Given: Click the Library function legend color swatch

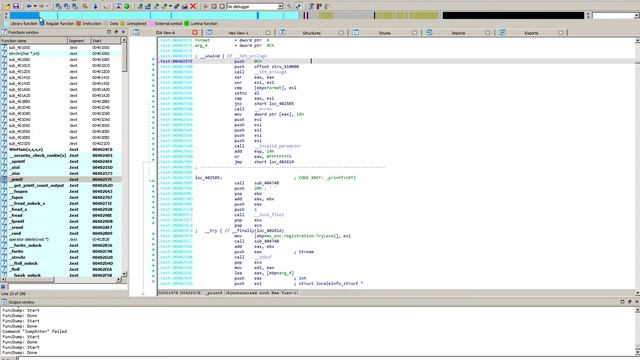Looking at the screenshot, I should pos(6,24).
